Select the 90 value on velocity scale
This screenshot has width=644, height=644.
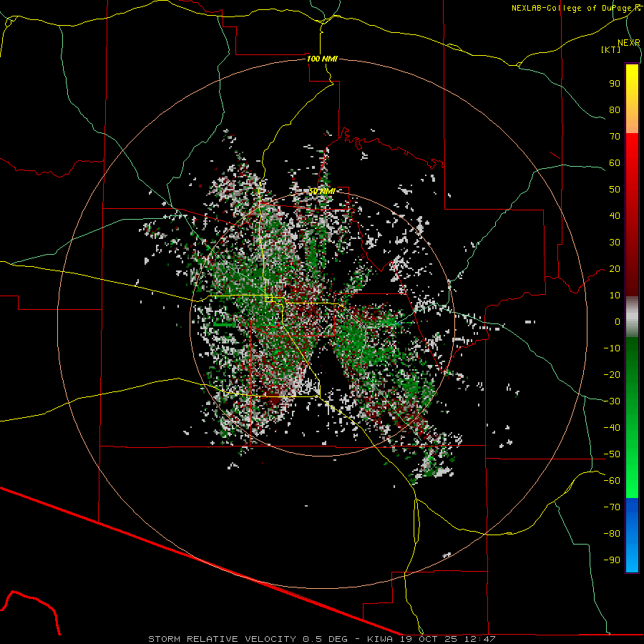pos(615,84)
